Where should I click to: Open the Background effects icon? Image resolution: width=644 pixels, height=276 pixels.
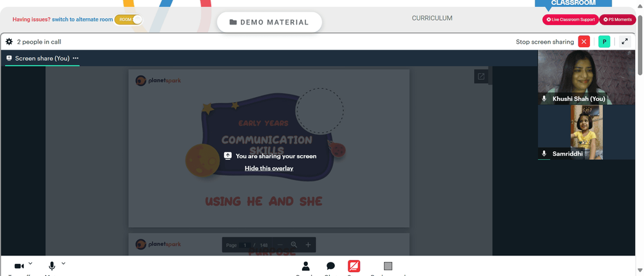pyautogui.click(x=388, y=266)
